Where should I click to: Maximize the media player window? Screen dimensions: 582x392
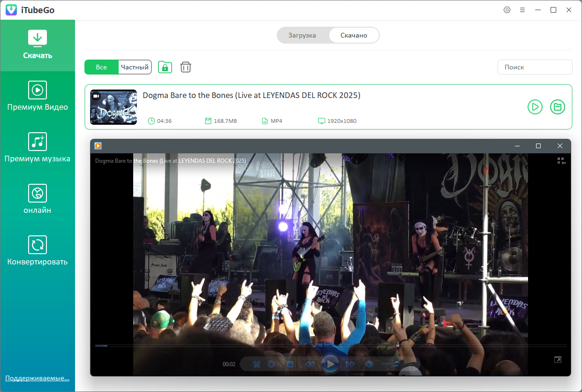538,146
